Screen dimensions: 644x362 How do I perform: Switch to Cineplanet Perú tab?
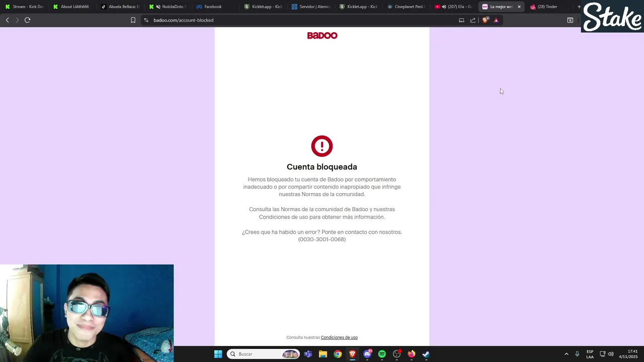(407, 7)
